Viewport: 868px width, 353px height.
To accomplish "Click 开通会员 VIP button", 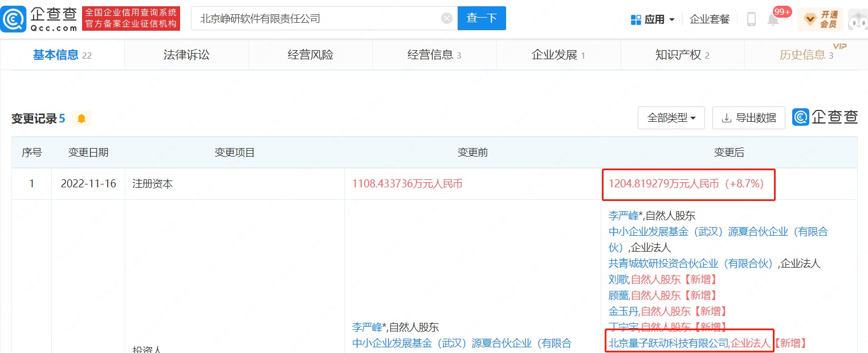I will (820, 19).
